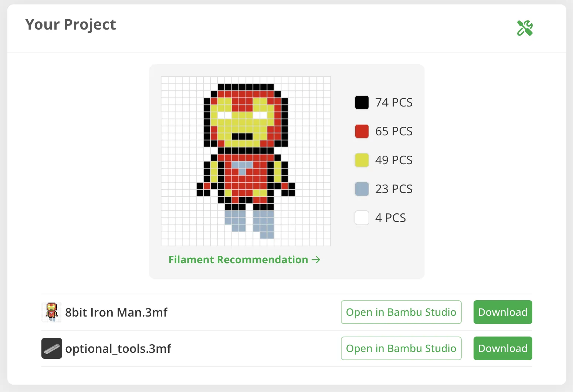Open optional_tools.3mf in Bambu Studio
The image size is (573, 392).
(x=401, y=348)
